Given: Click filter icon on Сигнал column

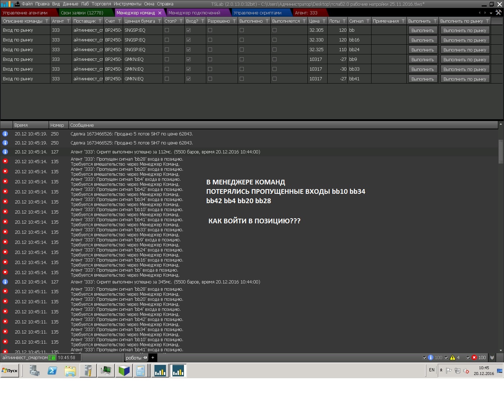Looking at the screenshot, I should 368,21.
